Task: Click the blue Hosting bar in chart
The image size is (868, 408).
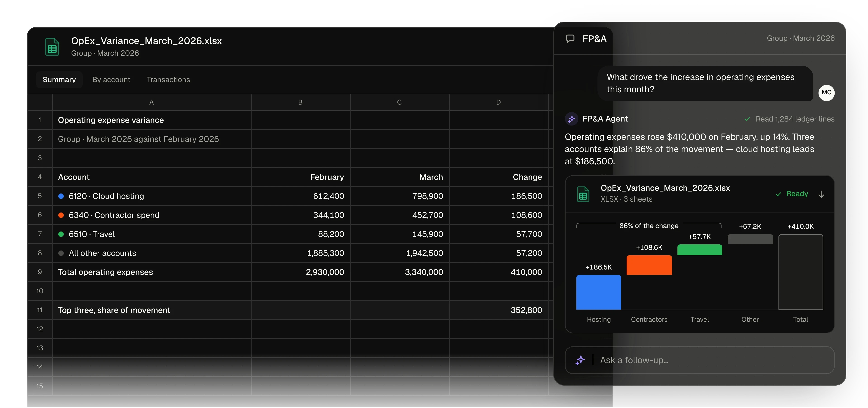Action: (x=598, y=292)
